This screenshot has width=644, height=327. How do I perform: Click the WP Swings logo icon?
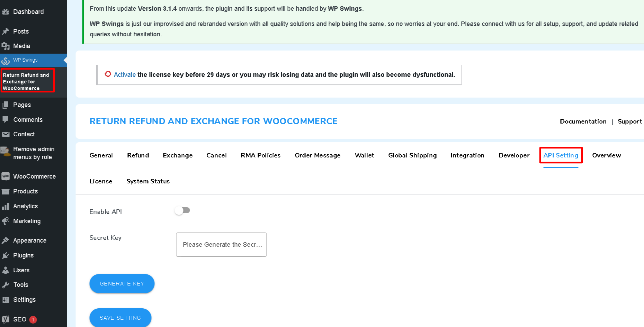[6, 61]
